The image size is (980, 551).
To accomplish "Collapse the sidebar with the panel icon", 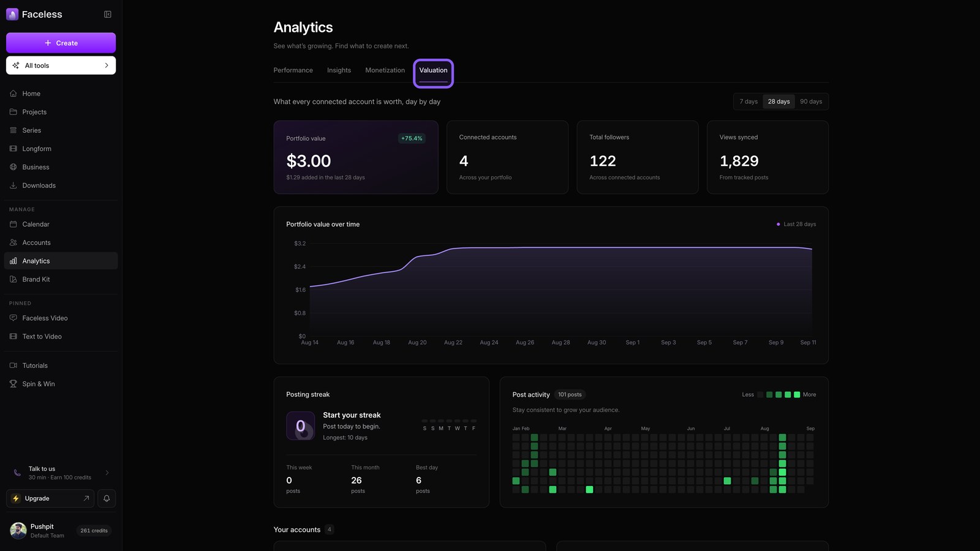I will coord(108,14).
